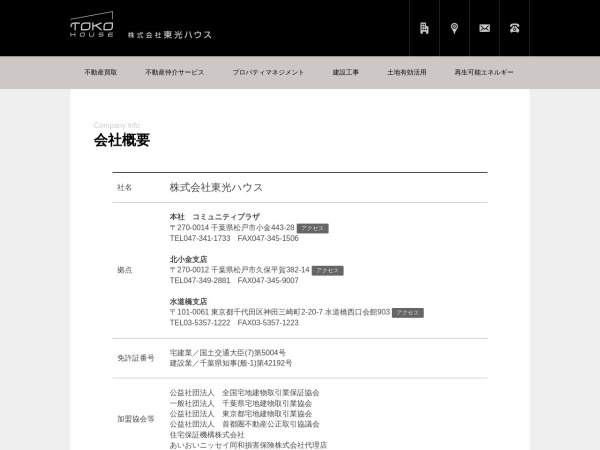The height and width of the screenshot is (450, 600).
Task: Click あいおいニッセイ同和損害保険 line
Action: tap(248, 445)
